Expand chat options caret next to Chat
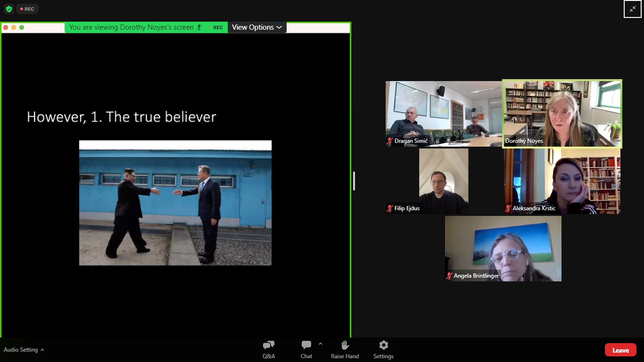Image resolution: width=644 pixels, height=362 pixels. tap(321, 344)
